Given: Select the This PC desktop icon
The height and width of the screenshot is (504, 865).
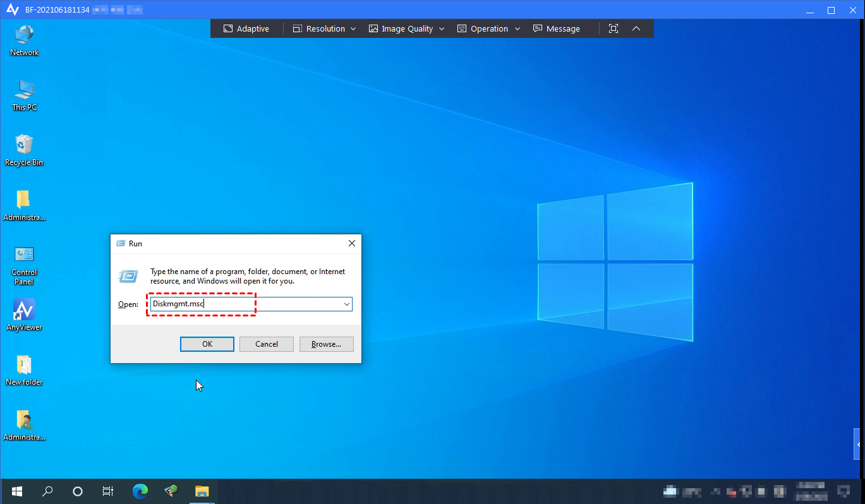Looking at the screenshot, I should tap(24, 95).
